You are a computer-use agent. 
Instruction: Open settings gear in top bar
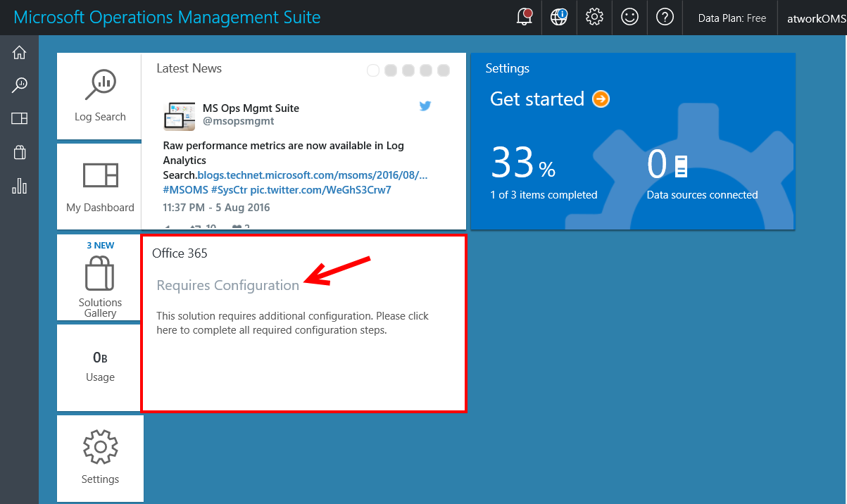coord(594,17)
